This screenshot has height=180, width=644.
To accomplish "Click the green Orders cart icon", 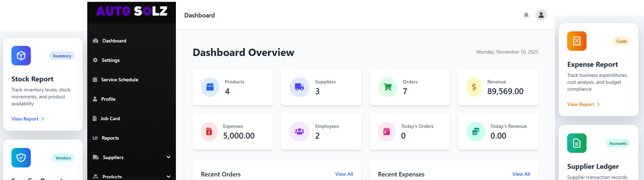I will point(388,87).
